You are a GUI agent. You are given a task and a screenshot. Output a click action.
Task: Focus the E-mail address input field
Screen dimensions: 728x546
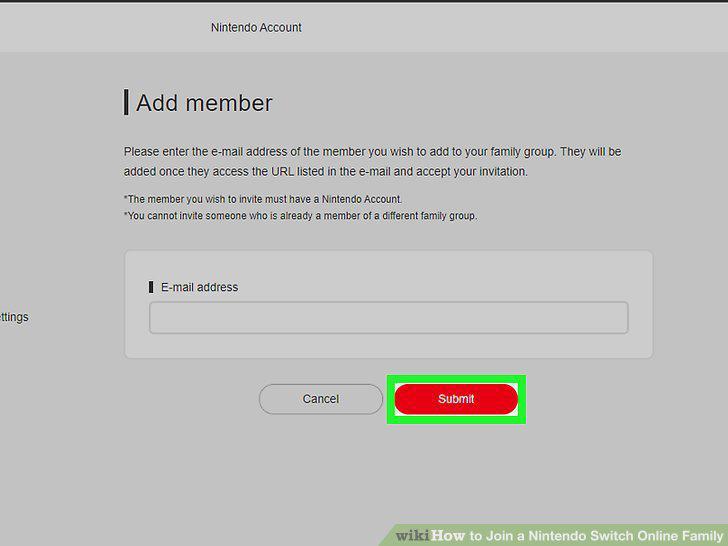coord(389,318)
